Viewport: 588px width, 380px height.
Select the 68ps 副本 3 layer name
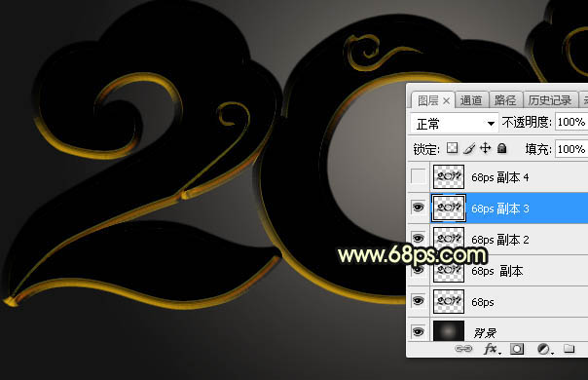[500, 209]
